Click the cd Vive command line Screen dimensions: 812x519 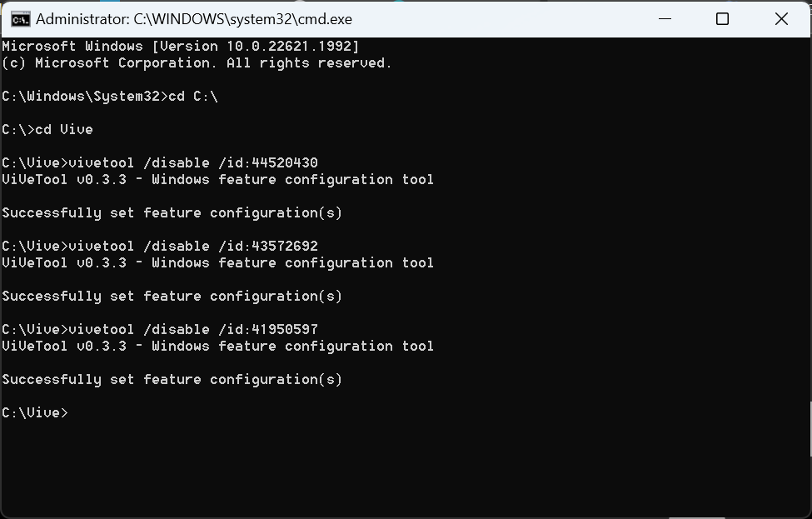coord(62,129)
